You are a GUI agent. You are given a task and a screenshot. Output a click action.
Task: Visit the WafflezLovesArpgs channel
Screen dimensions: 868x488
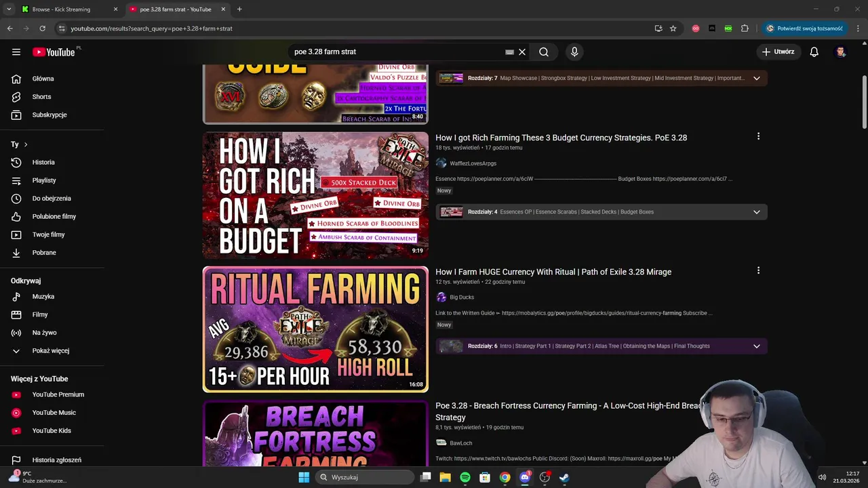point(473,163)
